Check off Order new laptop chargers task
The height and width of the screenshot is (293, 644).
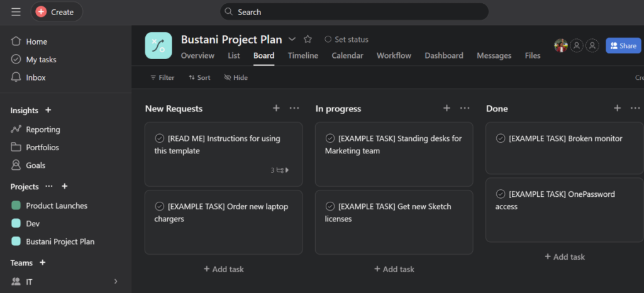pyautogui.click(x=160, y=206)
